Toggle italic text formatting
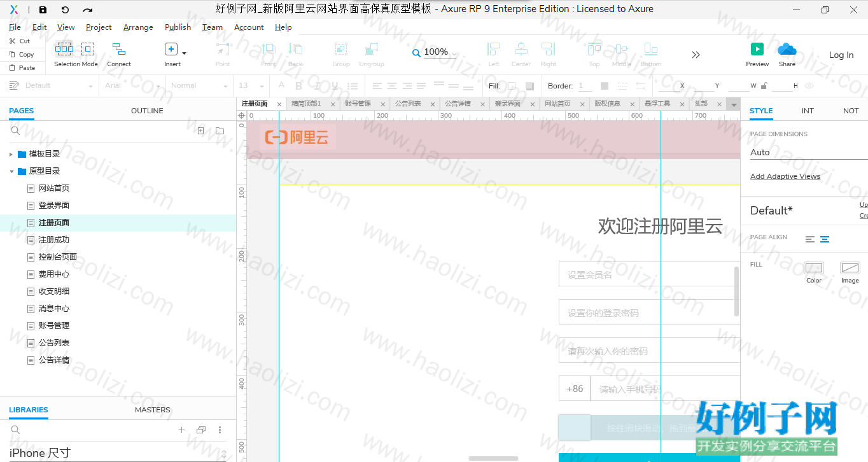The width and height of the screenshot is (868, 462). (318, 86)
